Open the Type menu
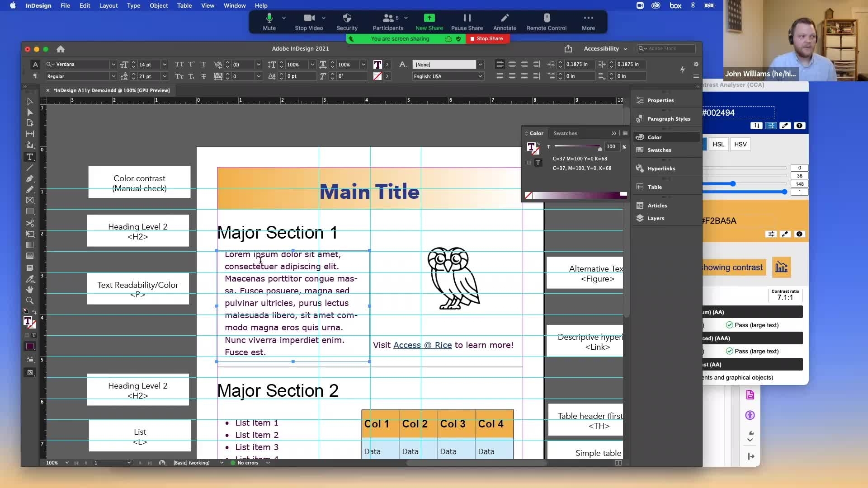Viewport: 868px width, 488px height. pos(133,5)
